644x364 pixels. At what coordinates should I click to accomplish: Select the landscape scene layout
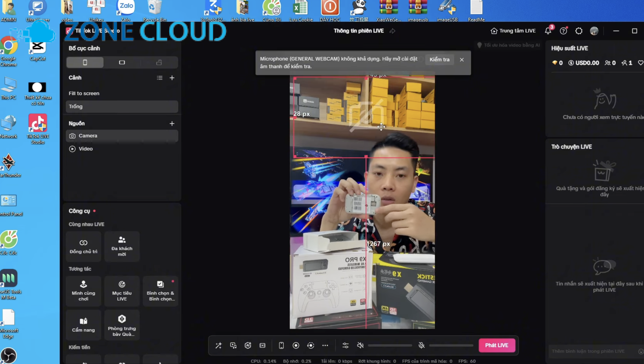pyautogui.click(x=122, y=62)
